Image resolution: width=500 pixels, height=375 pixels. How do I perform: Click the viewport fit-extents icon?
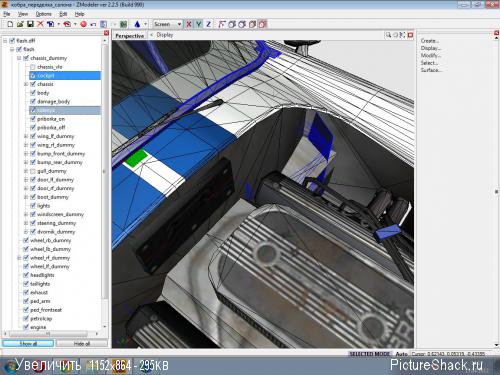click(402, 35)
